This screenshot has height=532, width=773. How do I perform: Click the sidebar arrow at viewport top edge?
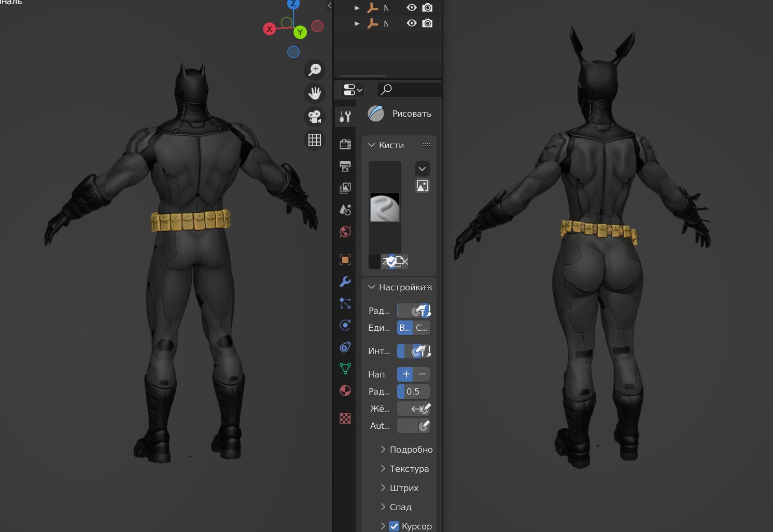pyautogui.click(x=329, y=6)
